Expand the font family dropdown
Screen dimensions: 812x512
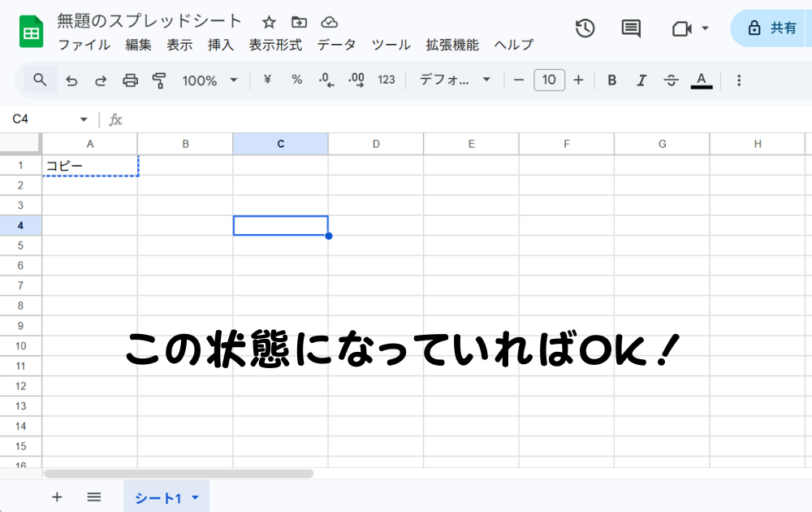(x=455, y=80)
